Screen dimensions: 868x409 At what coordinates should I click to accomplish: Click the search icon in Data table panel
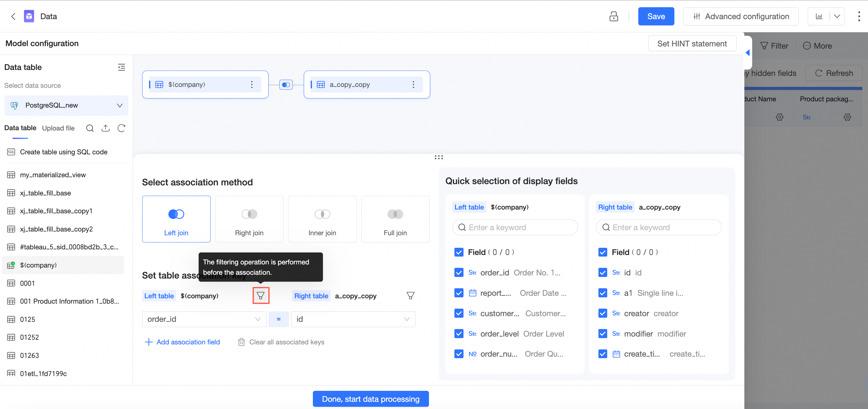90,128
